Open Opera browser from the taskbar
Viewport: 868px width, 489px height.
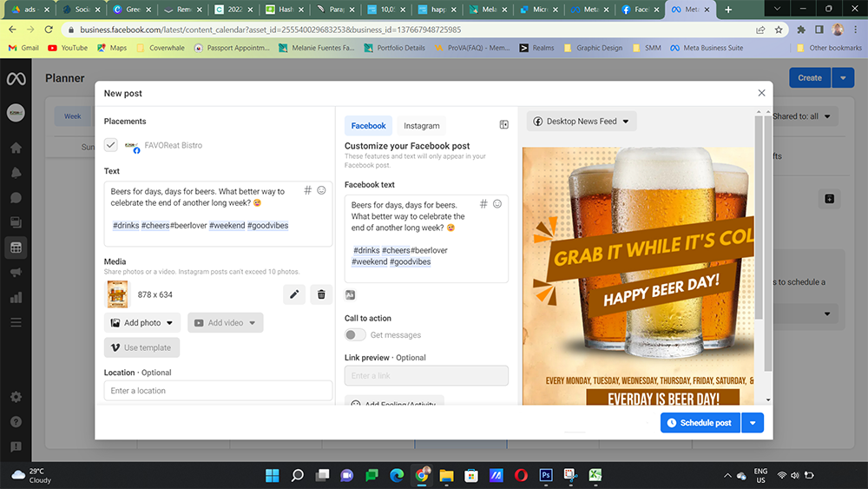(521, 475)
